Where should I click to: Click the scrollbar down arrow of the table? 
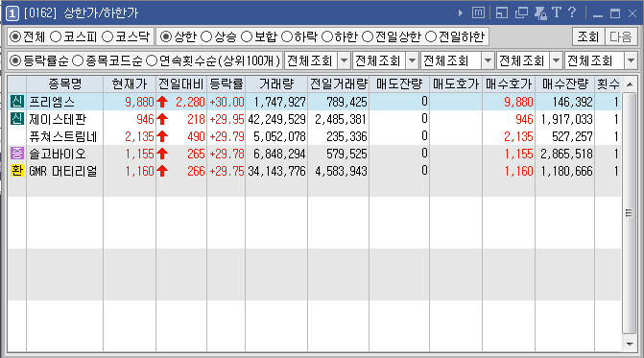(x=630, y=344)
